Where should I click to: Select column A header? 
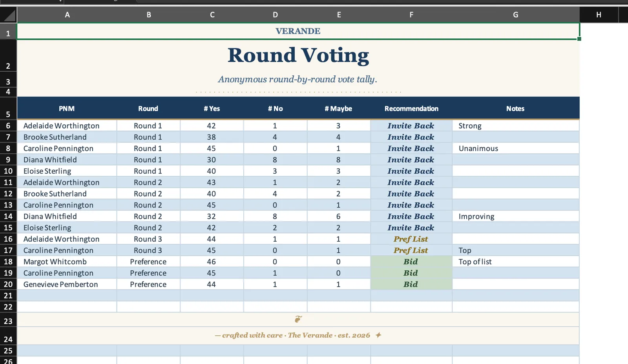(x=67, y=15)
